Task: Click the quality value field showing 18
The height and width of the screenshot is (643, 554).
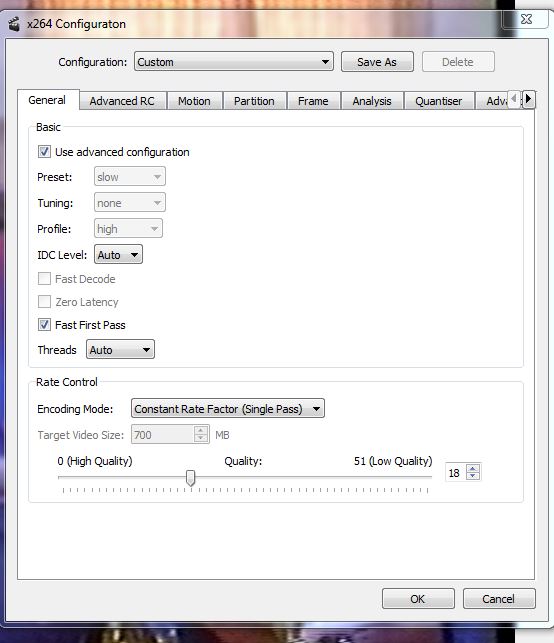Action: click(455, 473)
